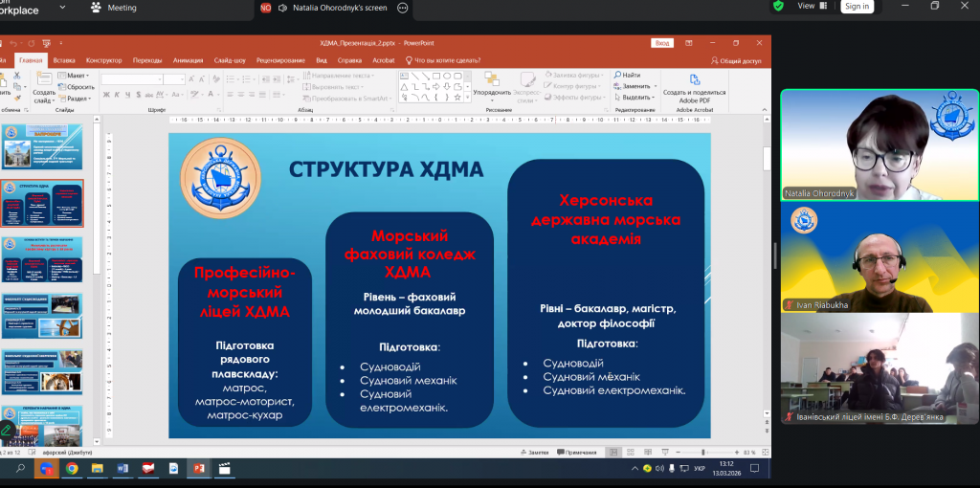Click the Вход sign-in button in PowerPoint
980x488 pixels.
[661, 43]
